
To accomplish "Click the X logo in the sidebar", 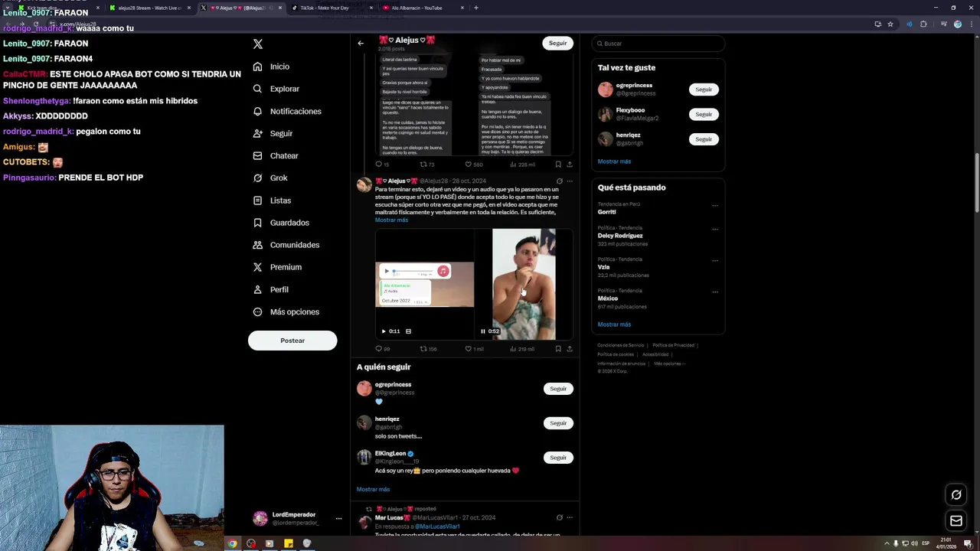I will (x=258, y=44).
